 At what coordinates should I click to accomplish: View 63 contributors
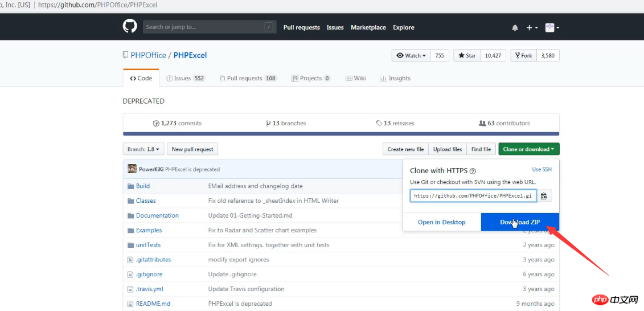coord(504,123)
